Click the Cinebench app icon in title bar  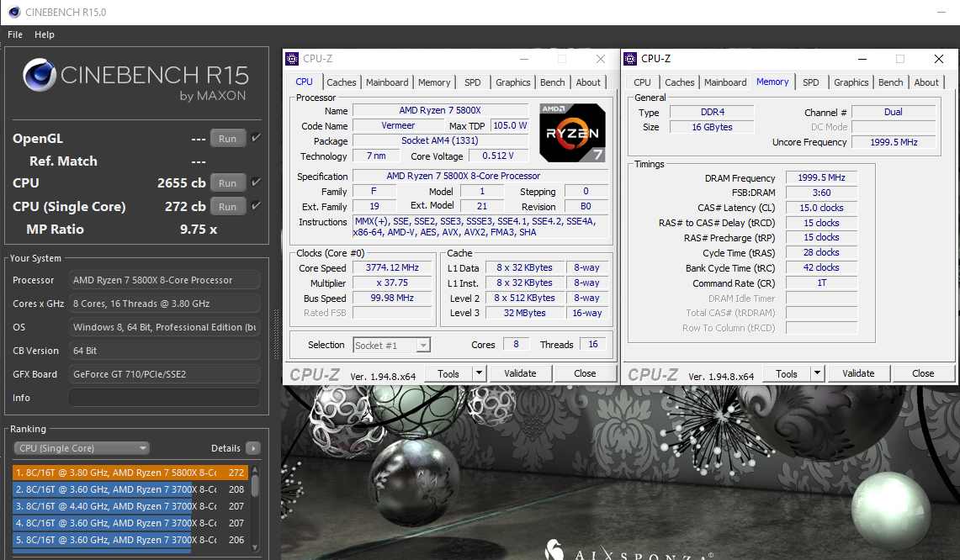point(13,12)
